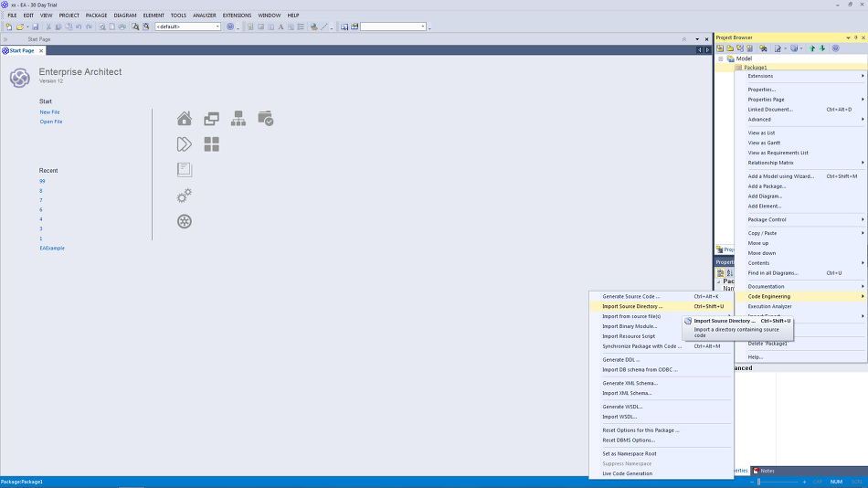Click the four-squares grid icon on Start Page
The image size is (868, 488).
tap(211, 144)
